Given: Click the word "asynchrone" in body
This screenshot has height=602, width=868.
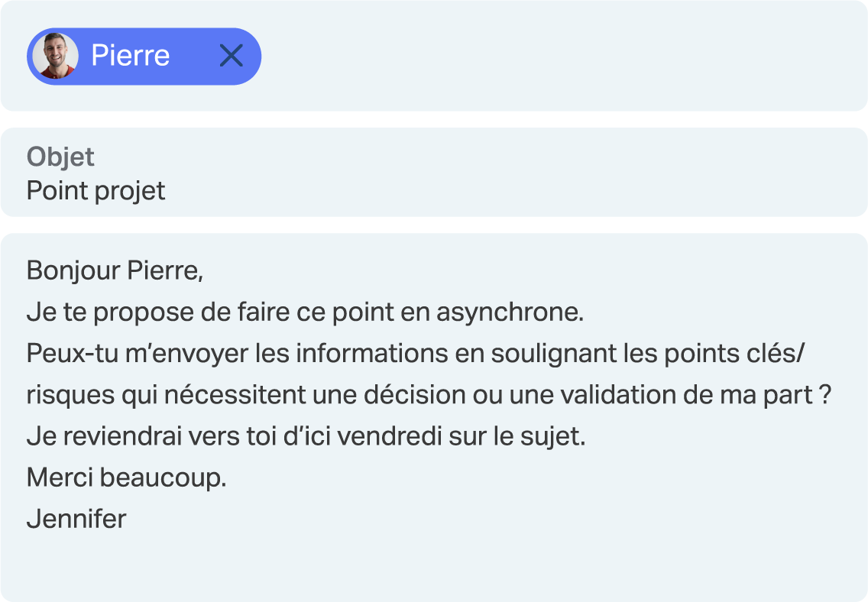Looking at the screenshot, I should (x=508, y=312).
